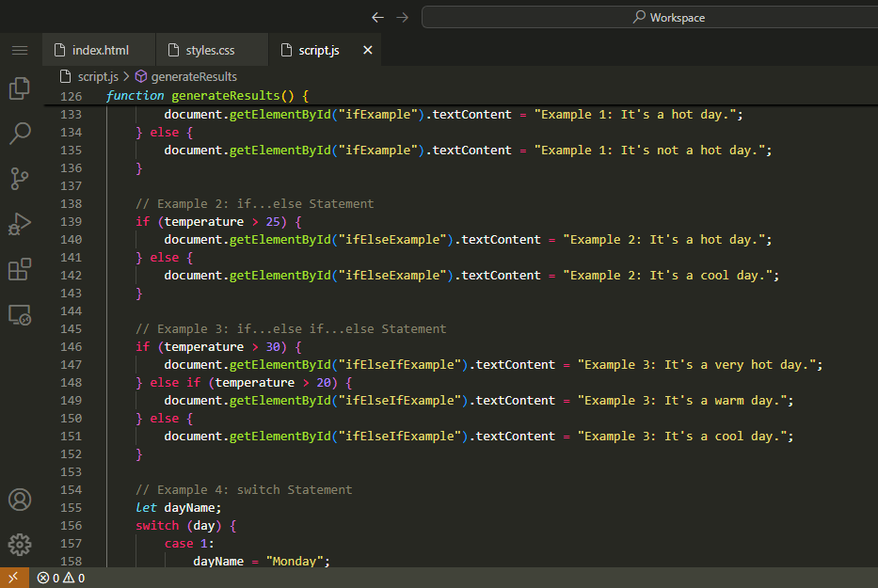Click the remote window status indicator
The width and height of the screenshot is (878, 588).
[13, 578]
